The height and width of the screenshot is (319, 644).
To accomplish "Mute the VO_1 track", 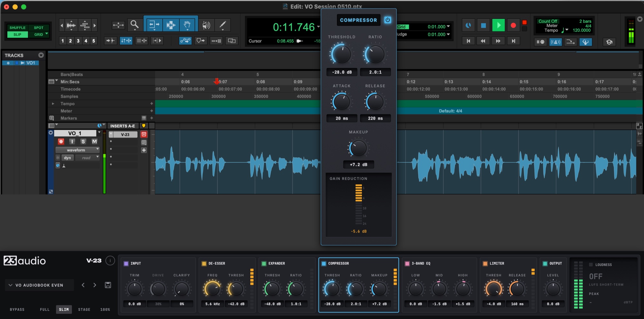I will pyautogui.click(x=94, y=141).
